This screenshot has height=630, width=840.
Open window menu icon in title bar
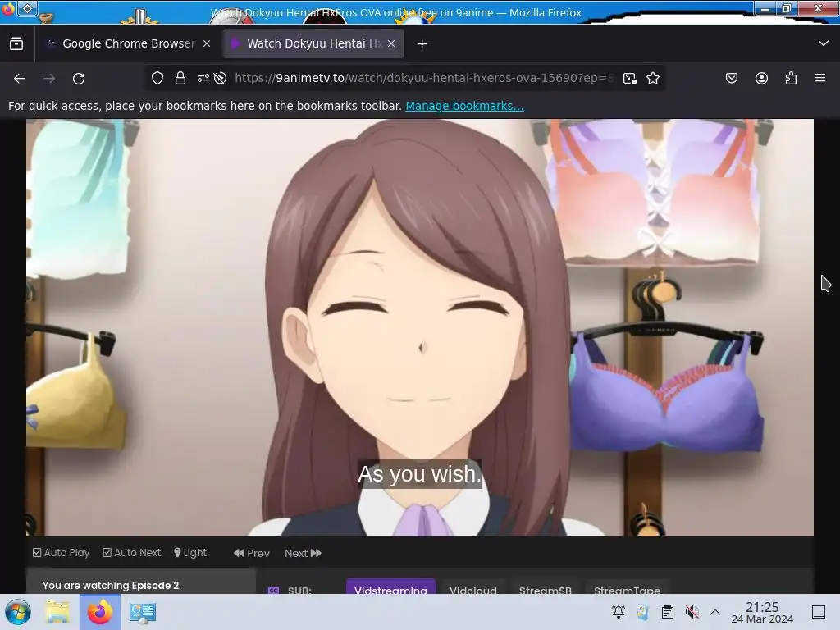(27, 8)
